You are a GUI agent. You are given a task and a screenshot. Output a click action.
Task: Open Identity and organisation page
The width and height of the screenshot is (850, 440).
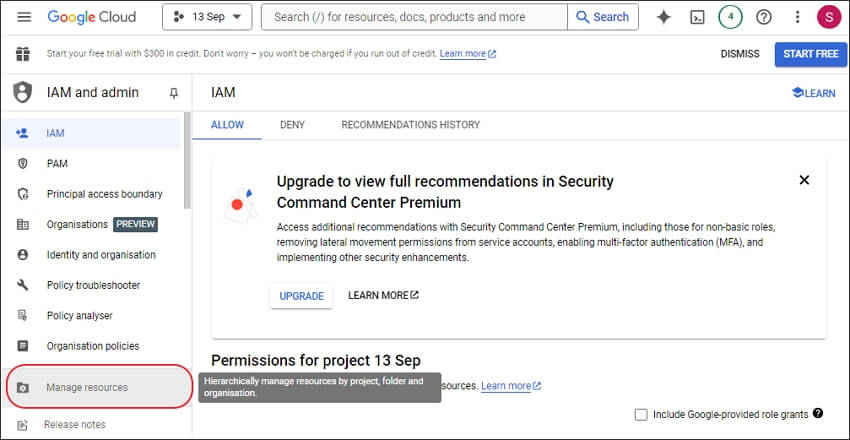101,255
